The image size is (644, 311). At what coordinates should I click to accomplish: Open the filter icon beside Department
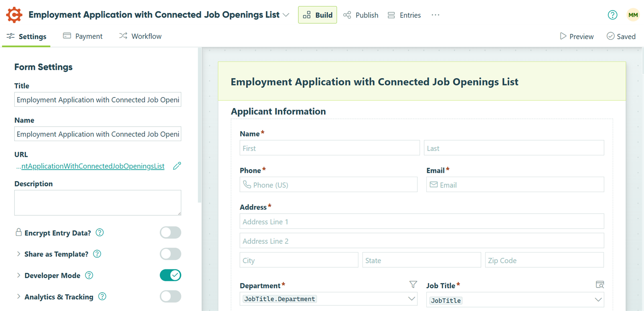tap(413, 284)
